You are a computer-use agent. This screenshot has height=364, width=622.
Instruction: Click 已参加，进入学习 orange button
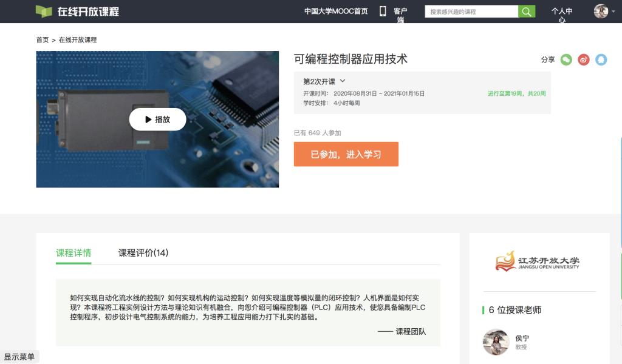point(346,154)
